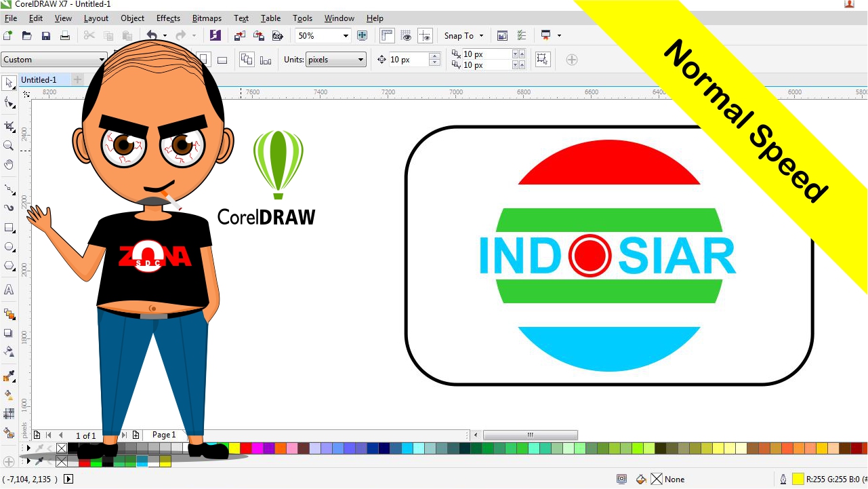
Task: Open the Layout menu
Action: point(96,18)
